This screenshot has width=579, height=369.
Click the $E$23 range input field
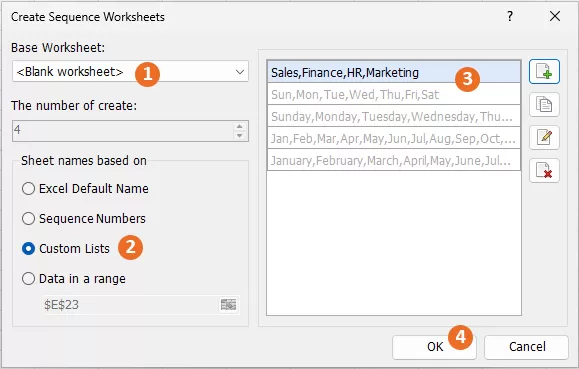coord(131,305)
